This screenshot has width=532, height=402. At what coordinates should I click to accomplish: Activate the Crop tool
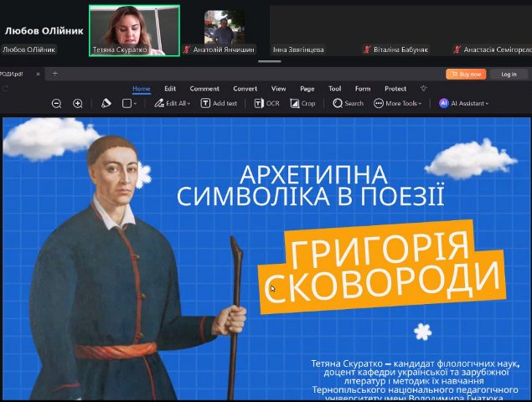(x=302, y=103)
